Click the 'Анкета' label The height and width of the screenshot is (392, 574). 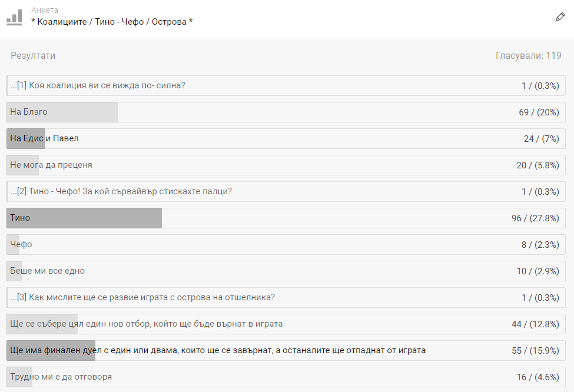pos(45,10)
